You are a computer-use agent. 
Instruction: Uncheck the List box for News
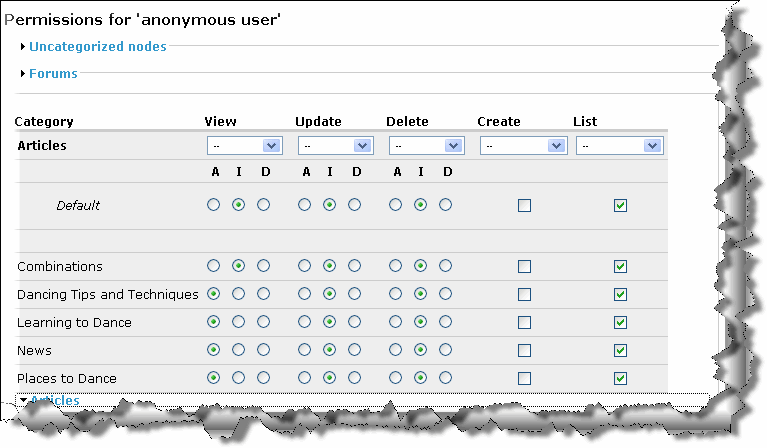point(620,351)
